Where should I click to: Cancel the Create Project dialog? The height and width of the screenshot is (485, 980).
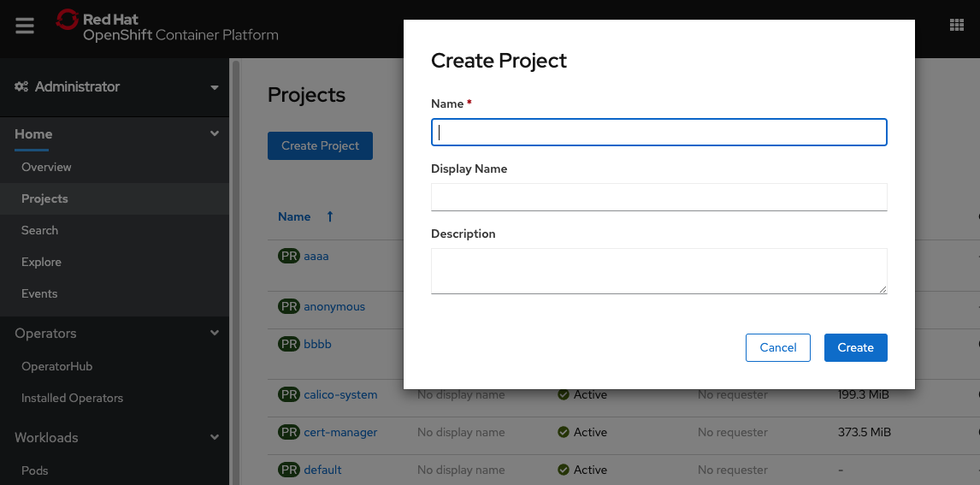point(778,347)
